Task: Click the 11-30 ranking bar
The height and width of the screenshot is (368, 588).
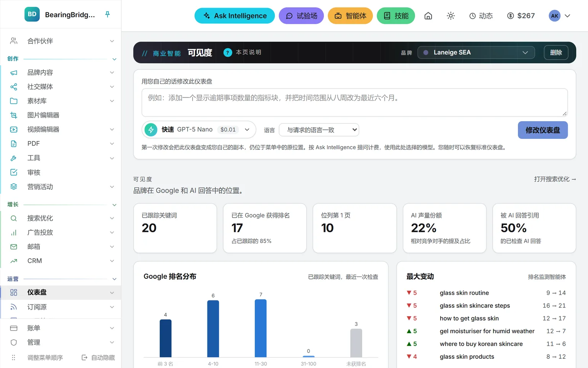Action: (x=261, y=328)
